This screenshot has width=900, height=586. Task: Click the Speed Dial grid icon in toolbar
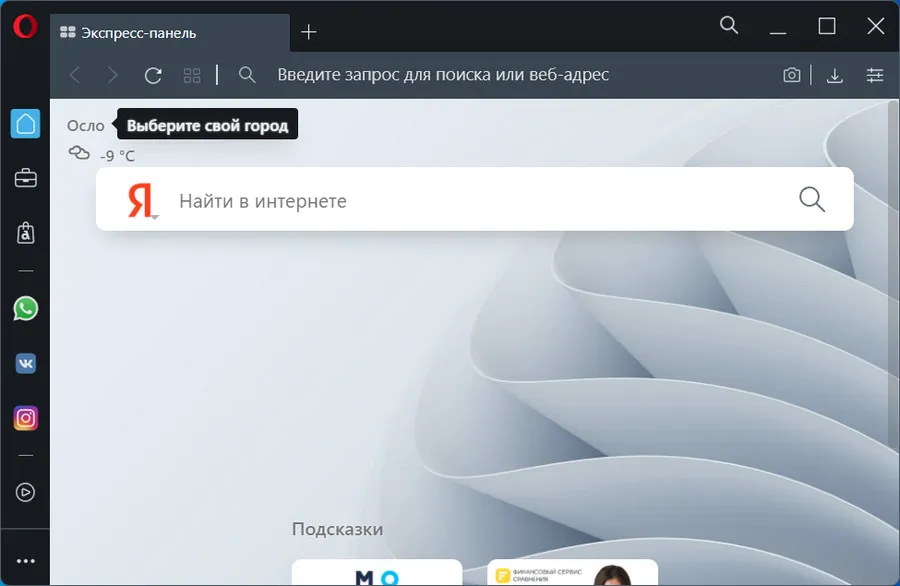click(192, 75)
